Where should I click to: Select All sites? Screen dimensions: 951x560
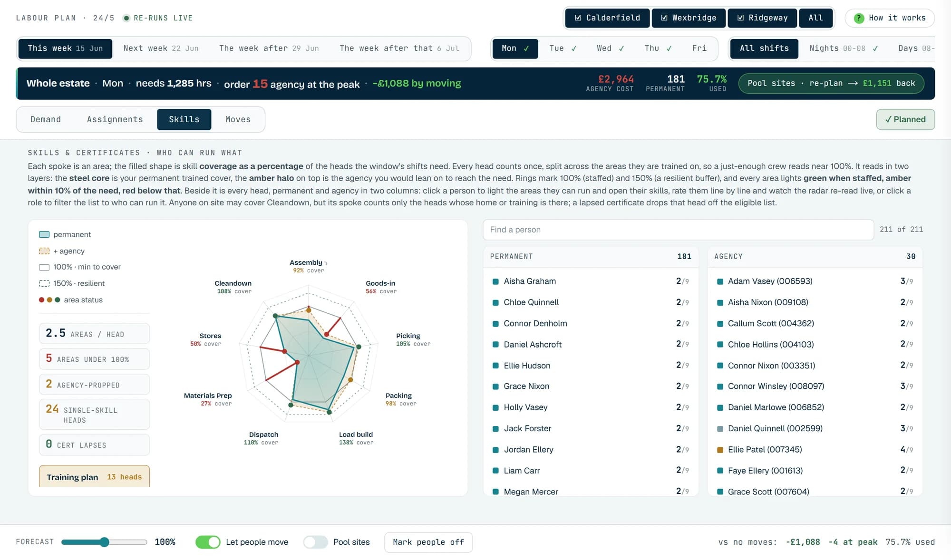click(x=815, y=18)
